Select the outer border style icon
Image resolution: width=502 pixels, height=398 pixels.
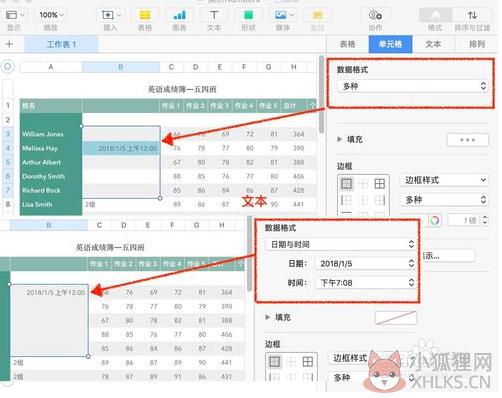(346, 184)
